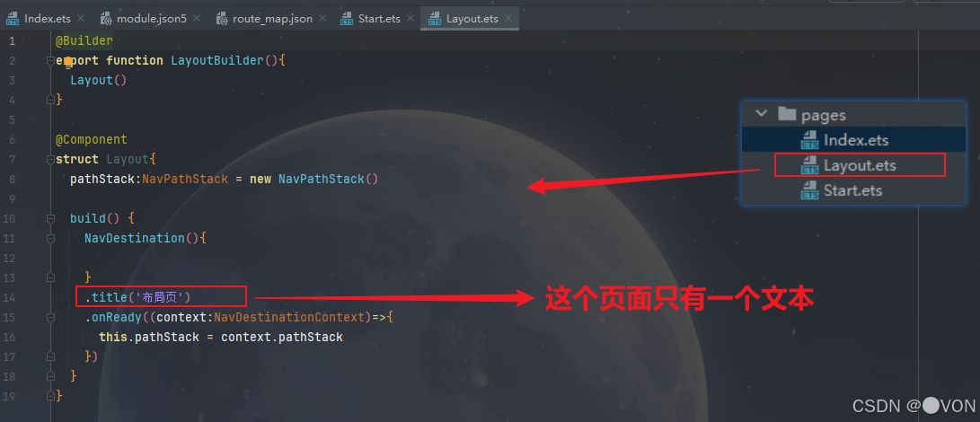Click the ETS file icon on Layout.ets tab
Viewport: 980px width, 422px height.
435,19
